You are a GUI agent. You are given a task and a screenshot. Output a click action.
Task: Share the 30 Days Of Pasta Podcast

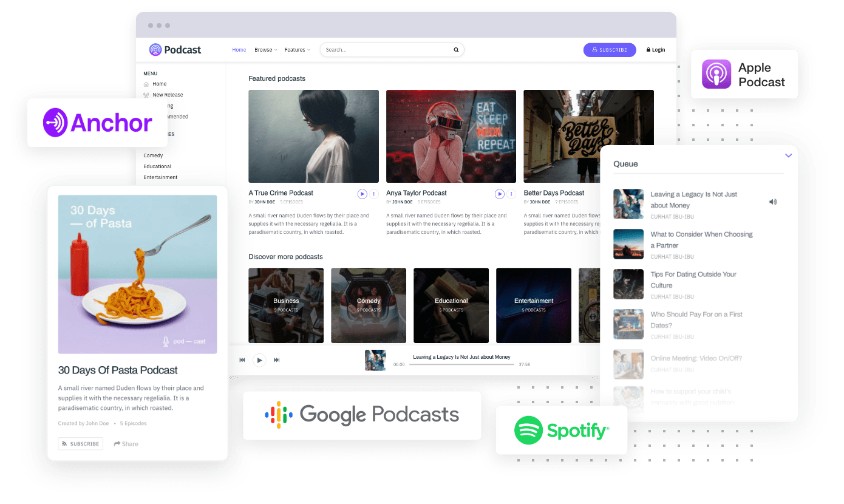[126, 444]
